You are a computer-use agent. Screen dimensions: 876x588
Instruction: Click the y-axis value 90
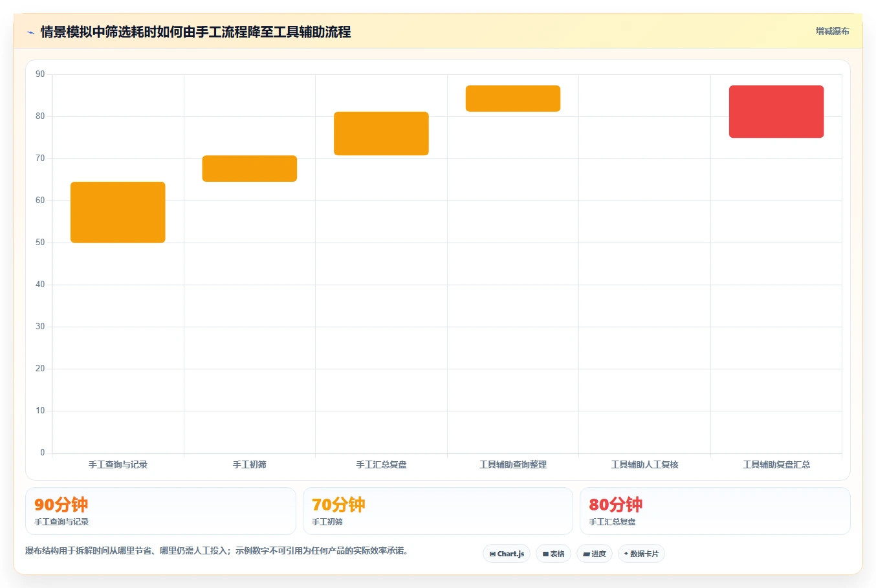coord(40,74)
